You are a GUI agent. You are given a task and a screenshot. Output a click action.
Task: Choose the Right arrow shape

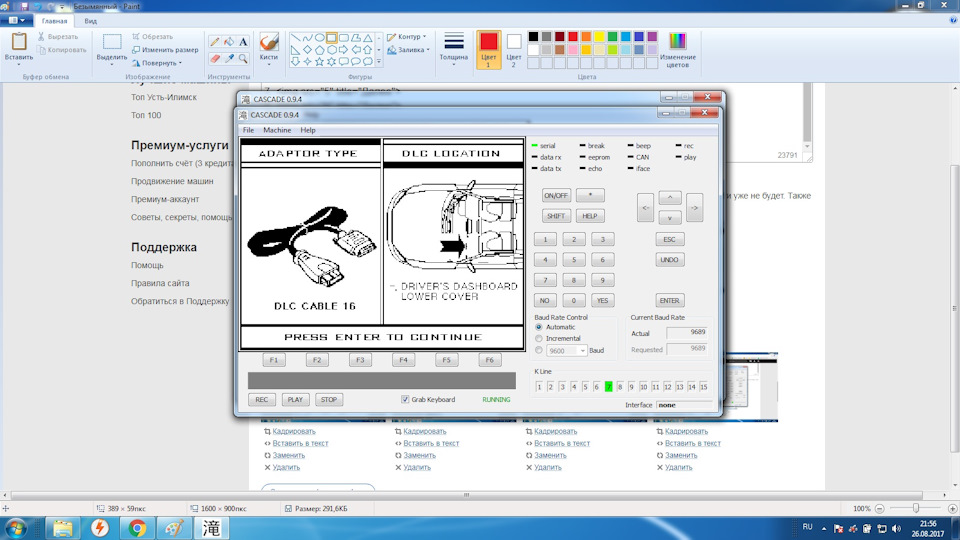pos(343,50)
